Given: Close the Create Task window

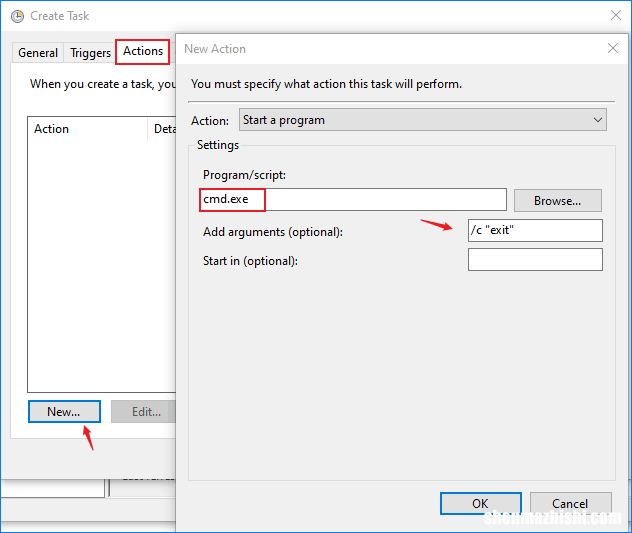Looking at the screenshot, I should point(615,15).
